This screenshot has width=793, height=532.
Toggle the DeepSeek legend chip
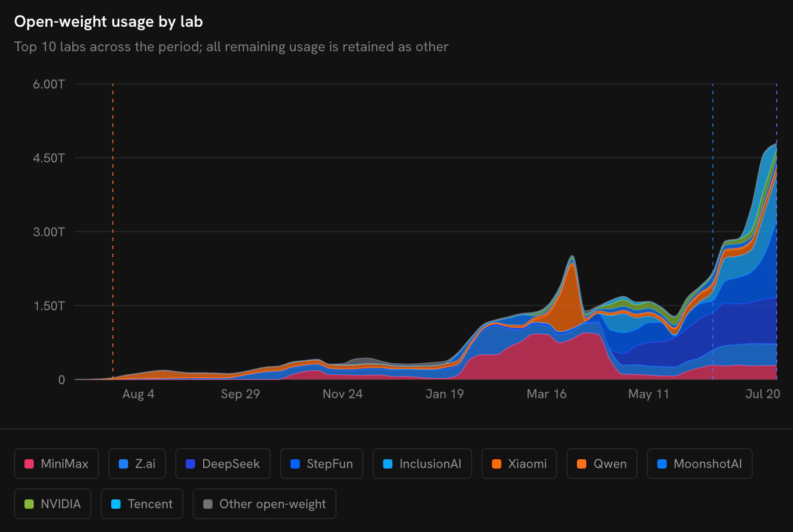coord(223,464)
